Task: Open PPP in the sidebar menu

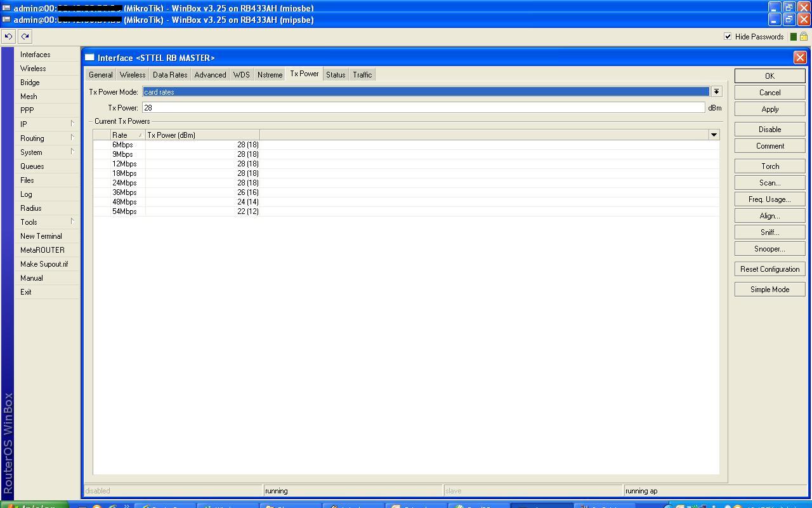Action: tap(47, 110)
